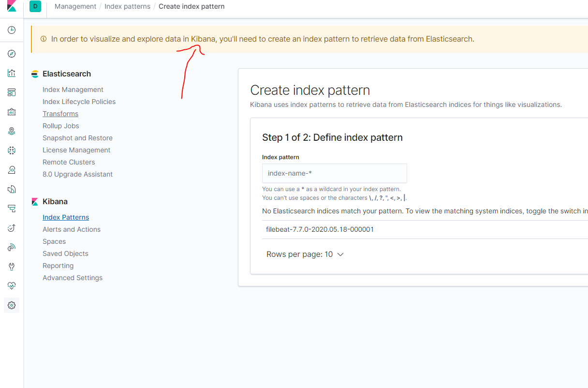Viewport: 588px width, 388px height.
Task: Click the Elasticsearch section header
Action: coord(67,74)
